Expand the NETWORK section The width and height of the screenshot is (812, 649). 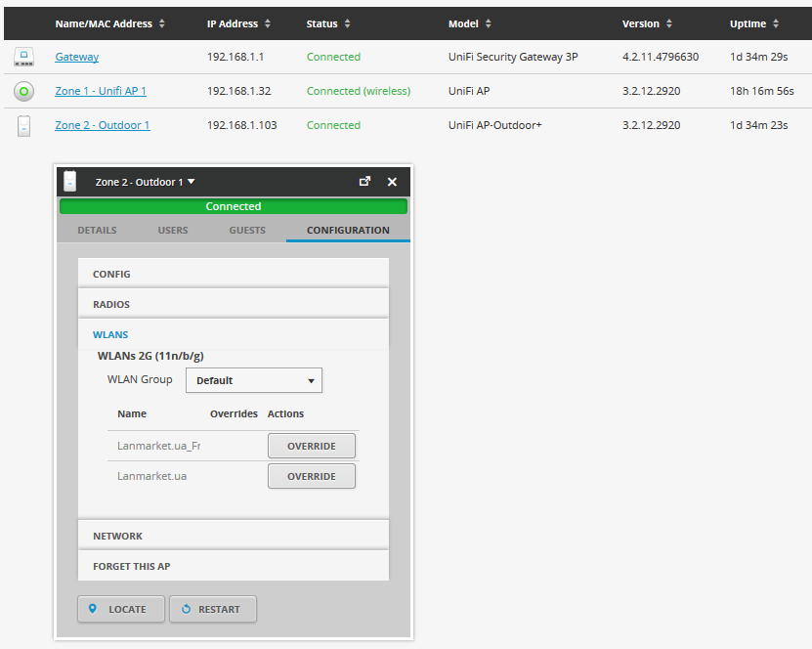[x=234, y=536]
